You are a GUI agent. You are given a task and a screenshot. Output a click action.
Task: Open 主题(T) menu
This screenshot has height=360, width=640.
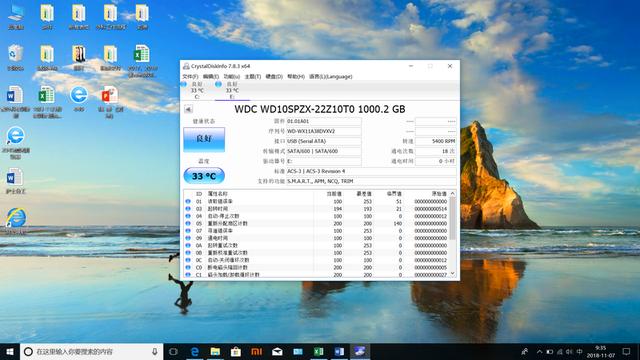coord(253,76)
